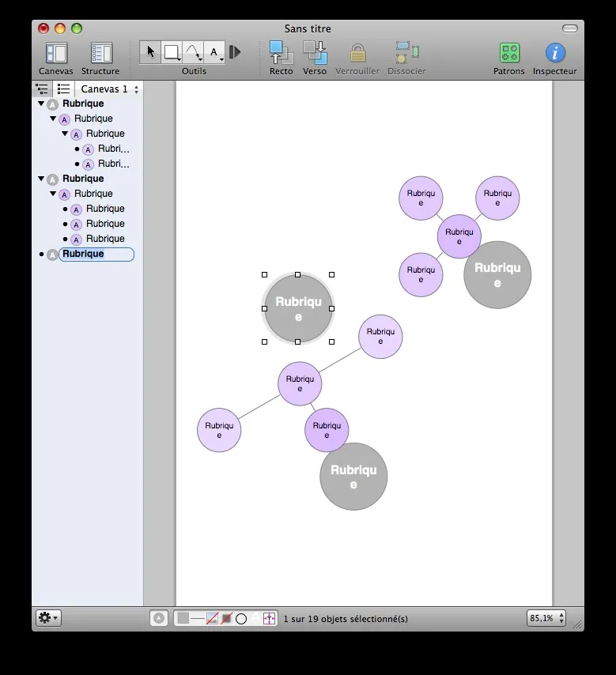Pick the curved line tool
Screen dimensions: 616x675
pos(193,52)
